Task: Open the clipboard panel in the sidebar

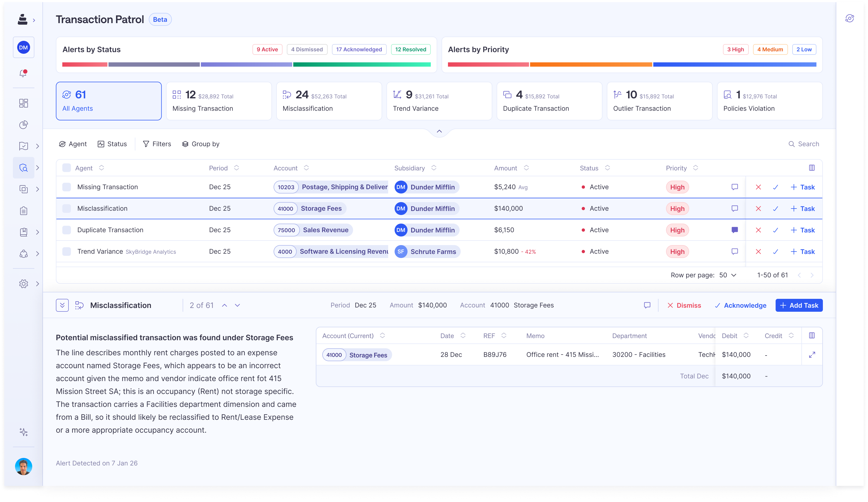Action: click(x=23, y=211)
